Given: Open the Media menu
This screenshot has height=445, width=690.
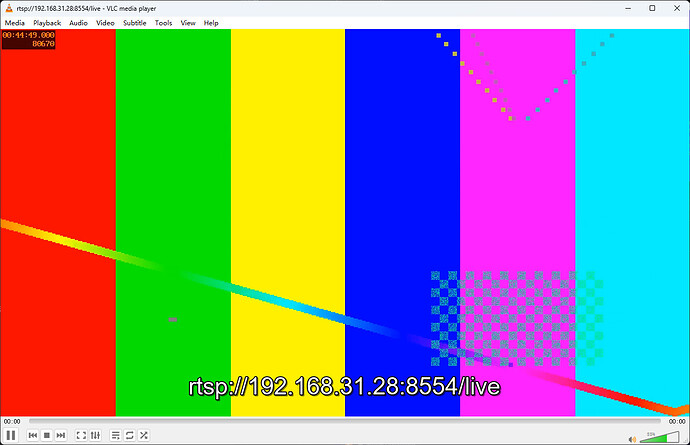Looking at the screenshot, I should [15, 23].
